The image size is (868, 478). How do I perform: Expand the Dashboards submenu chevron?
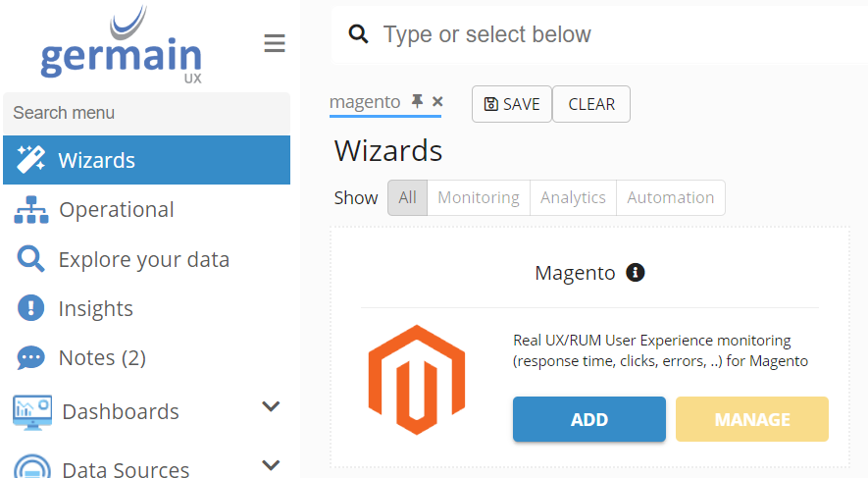[x=272, y=407]
